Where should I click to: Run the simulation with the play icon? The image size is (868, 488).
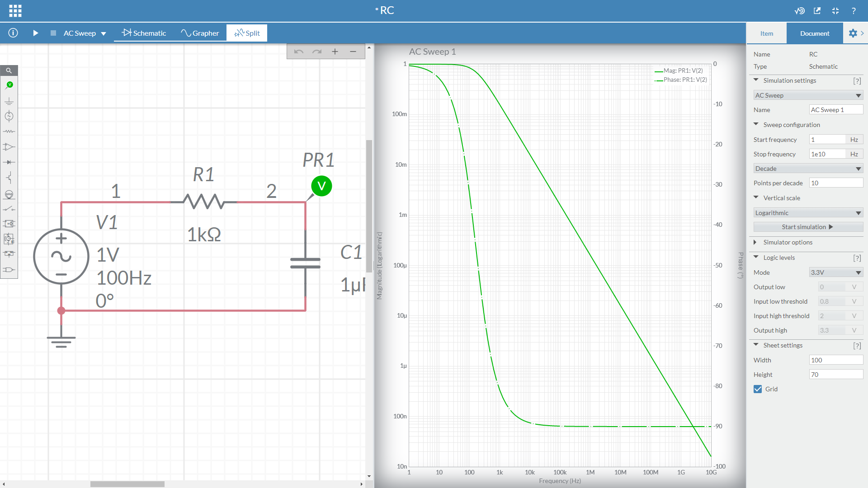36,33
